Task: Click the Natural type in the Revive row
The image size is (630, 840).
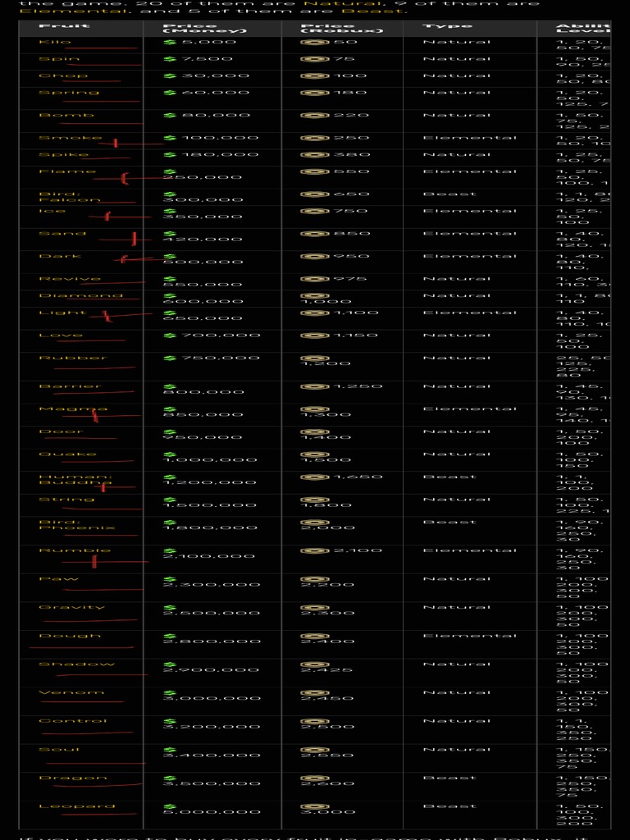Action: point(456,279)
